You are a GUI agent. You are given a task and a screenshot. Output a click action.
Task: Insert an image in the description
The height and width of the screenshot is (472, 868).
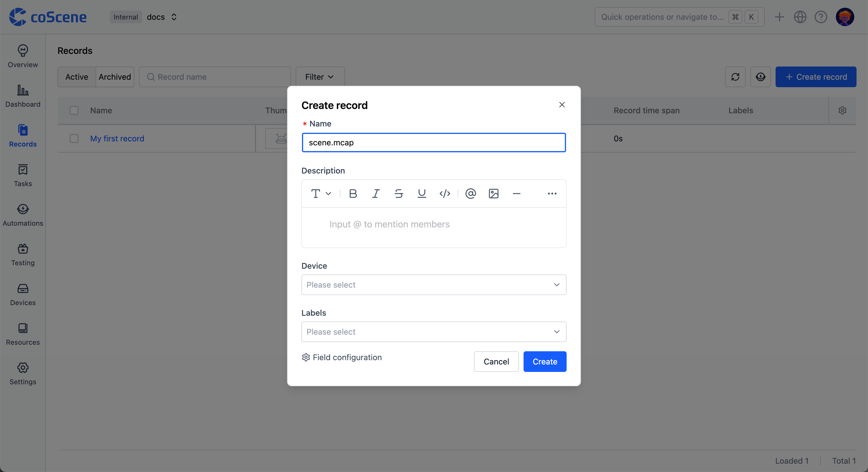(x=493, y=194)
